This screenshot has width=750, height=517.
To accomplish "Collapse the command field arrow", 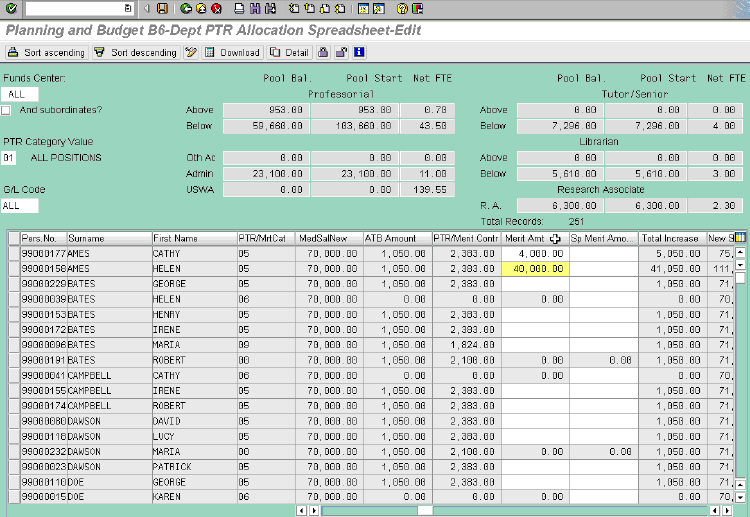I will pyautogui.click(x=146, y=8).
